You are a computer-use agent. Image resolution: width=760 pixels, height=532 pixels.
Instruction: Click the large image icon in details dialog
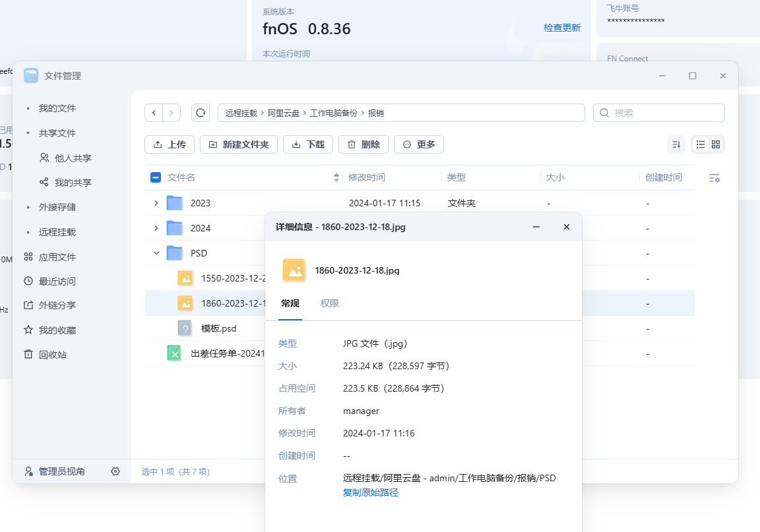pos(295,270)
